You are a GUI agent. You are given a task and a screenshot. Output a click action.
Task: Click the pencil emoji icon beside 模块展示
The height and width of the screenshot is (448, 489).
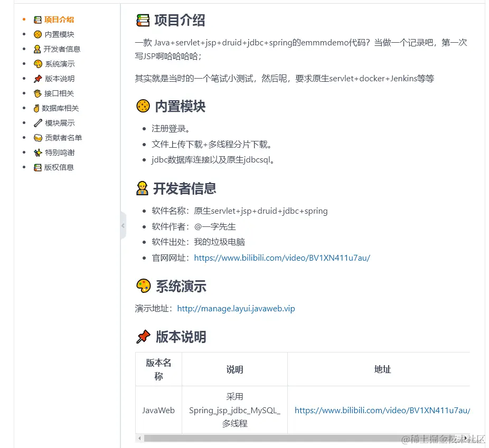point(37,123)
